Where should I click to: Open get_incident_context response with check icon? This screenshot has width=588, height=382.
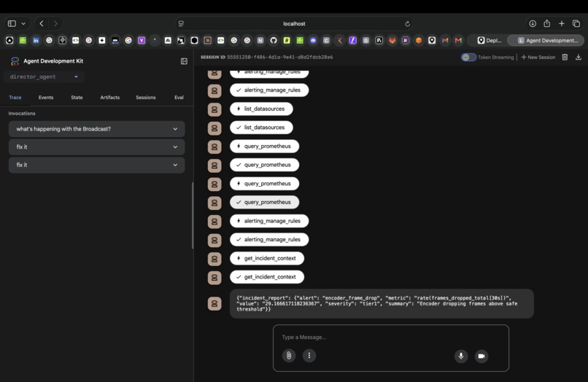[266, 277]
